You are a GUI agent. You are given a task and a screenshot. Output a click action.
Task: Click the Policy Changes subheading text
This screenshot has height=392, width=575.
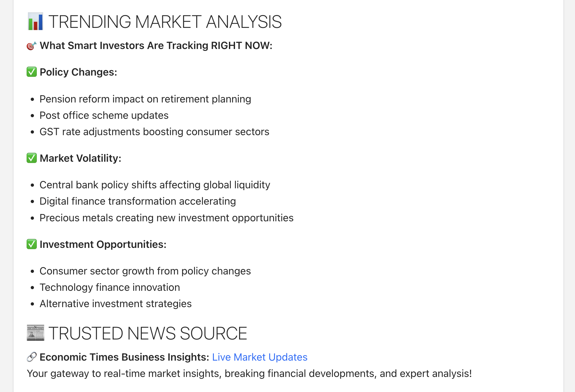(x=78, y=72)
